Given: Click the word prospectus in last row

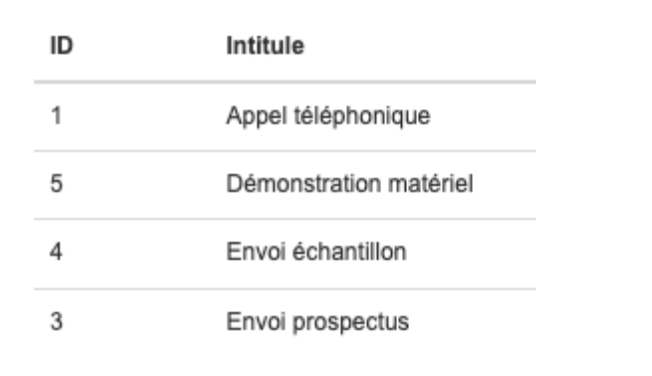Looking at the screenshot, I should [351, 323].
